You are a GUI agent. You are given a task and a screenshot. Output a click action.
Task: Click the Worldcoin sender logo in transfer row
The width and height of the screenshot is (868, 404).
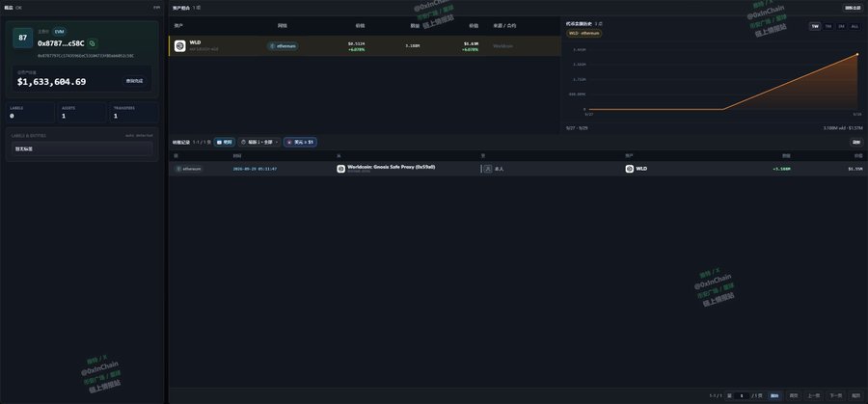pos(341,169)
